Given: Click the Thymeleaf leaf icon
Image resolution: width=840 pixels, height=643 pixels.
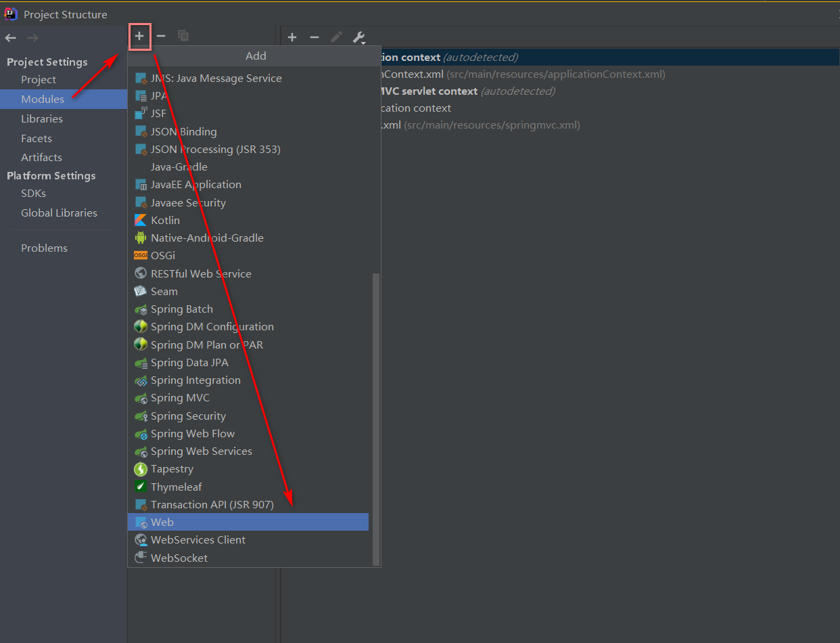Looking at the screenshot, I should coord(141,487).
